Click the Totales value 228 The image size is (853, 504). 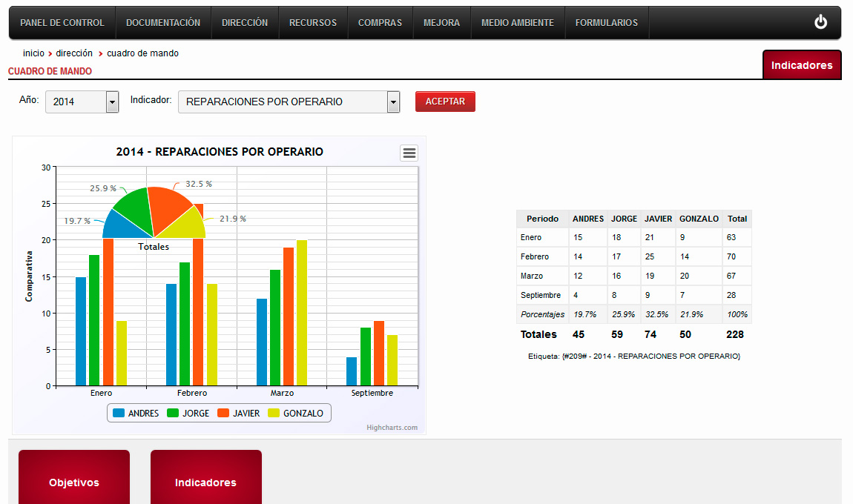coord(735,334)
